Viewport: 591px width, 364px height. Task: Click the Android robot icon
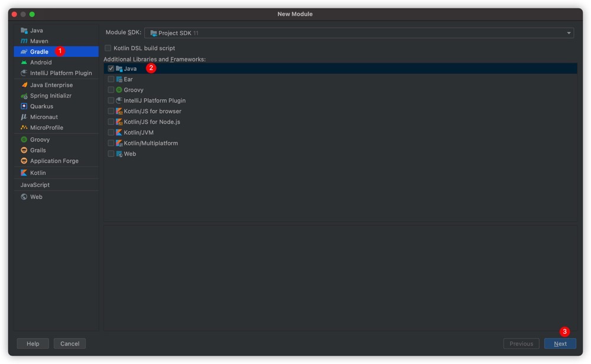24,63
